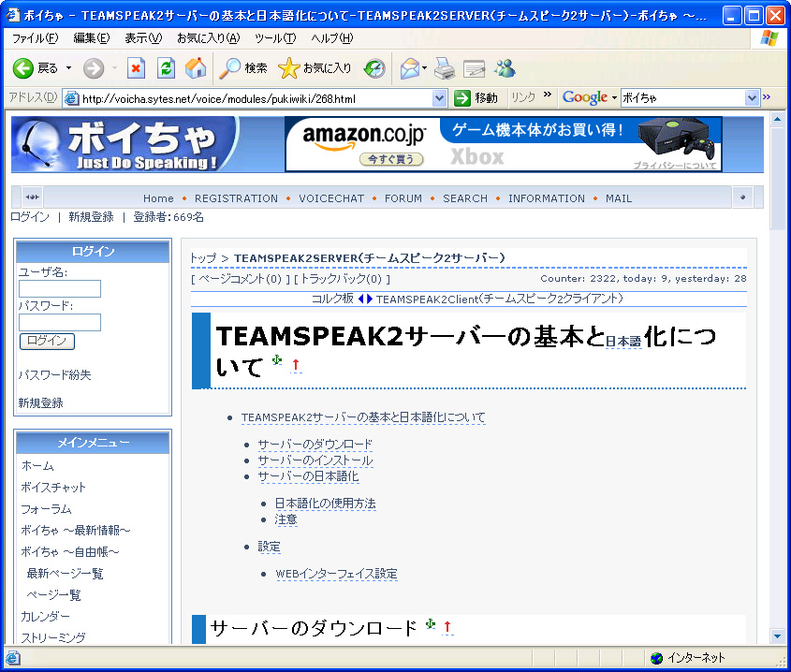Expand the リンク toolbar chevron
The width and height of the screenshot is (791, 672).
[x=548, y=95]
